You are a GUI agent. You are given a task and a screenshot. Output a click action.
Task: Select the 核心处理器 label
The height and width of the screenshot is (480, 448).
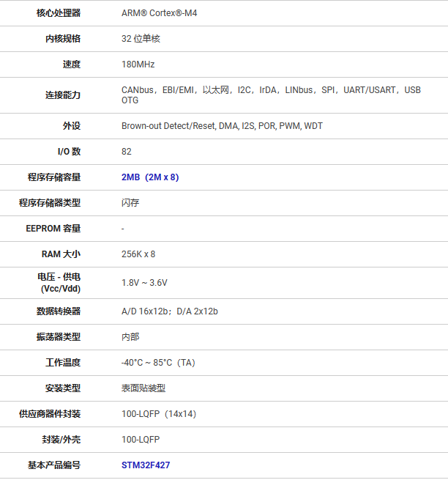(x=59, y=13)
